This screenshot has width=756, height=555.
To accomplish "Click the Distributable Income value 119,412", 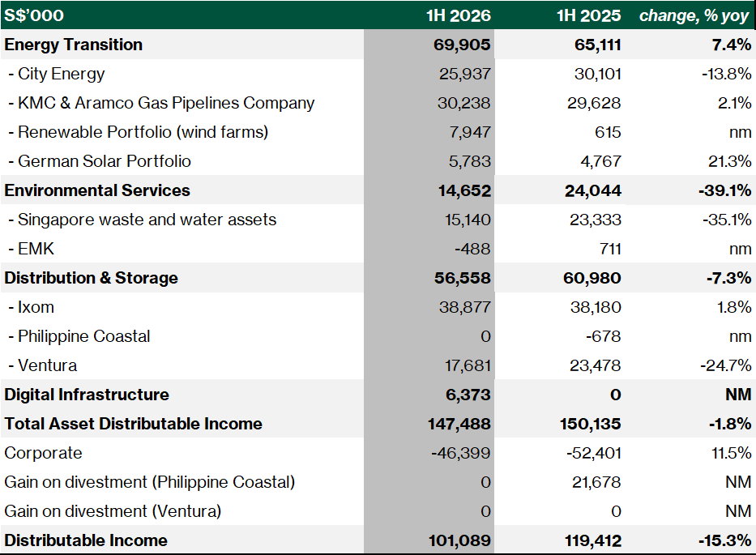I will click(593, 540).
